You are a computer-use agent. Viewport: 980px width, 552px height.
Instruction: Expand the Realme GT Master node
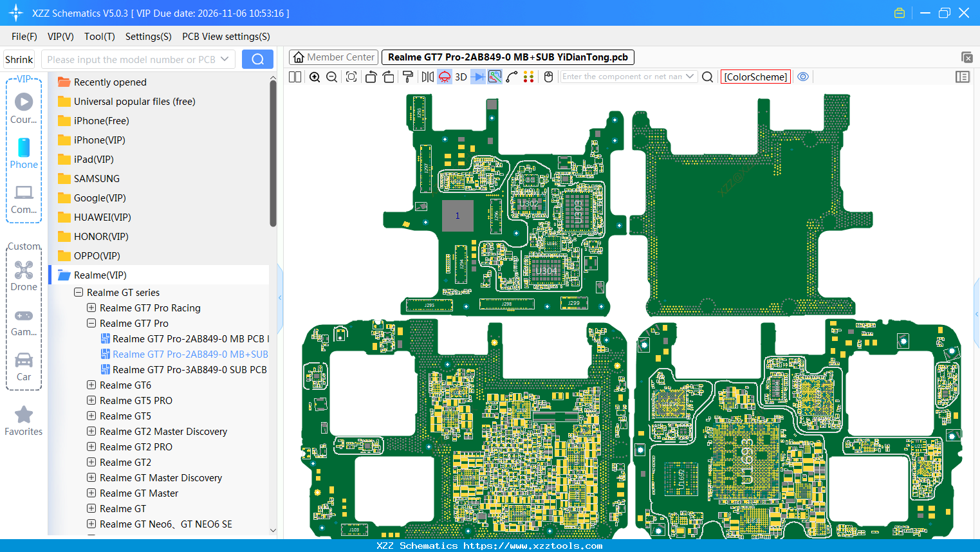pyautogui.click(x=91, y=493)
